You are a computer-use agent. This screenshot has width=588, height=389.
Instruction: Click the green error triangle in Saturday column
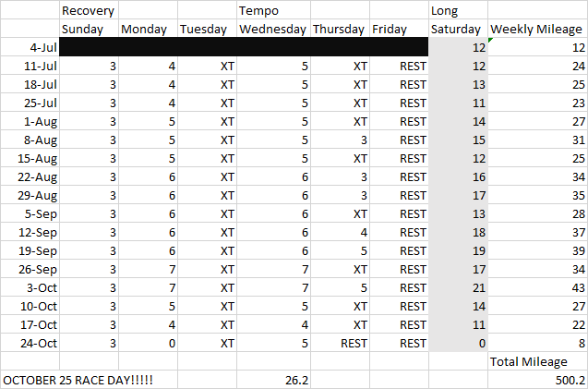click(x=491, y=41)
